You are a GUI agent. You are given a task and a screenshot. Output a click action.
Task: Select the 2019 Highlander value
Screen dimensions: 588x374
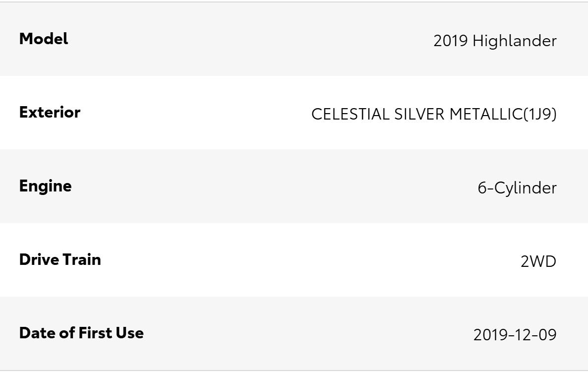coord(495,41)
